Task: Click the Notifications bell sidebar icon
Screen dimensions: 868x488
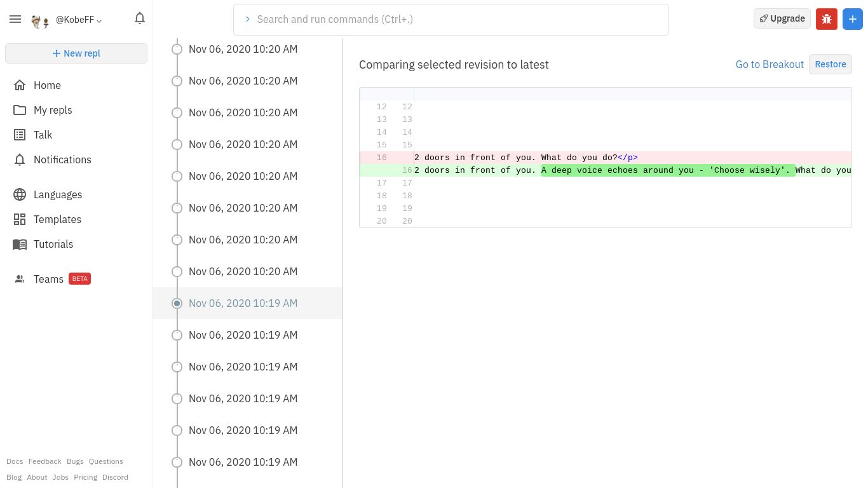Action: tap(20, 159)
